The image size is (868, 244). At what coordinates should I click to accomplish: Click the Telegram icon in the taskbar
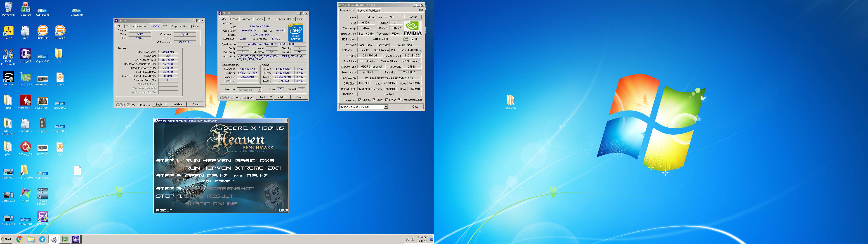(42, 239)
